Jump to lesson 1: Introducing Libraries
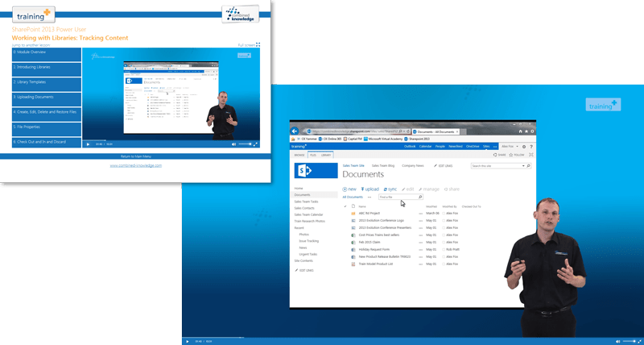 pyautogui.click(x=47, y=69)
